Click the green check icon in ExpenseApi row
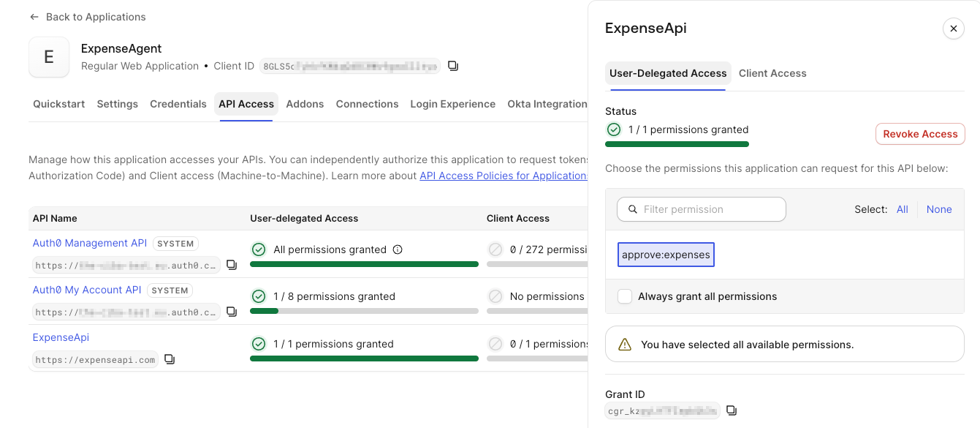Image resolution: width=980 pixels, height=428 pixels. pyautogui.click(x=259, y=344)
